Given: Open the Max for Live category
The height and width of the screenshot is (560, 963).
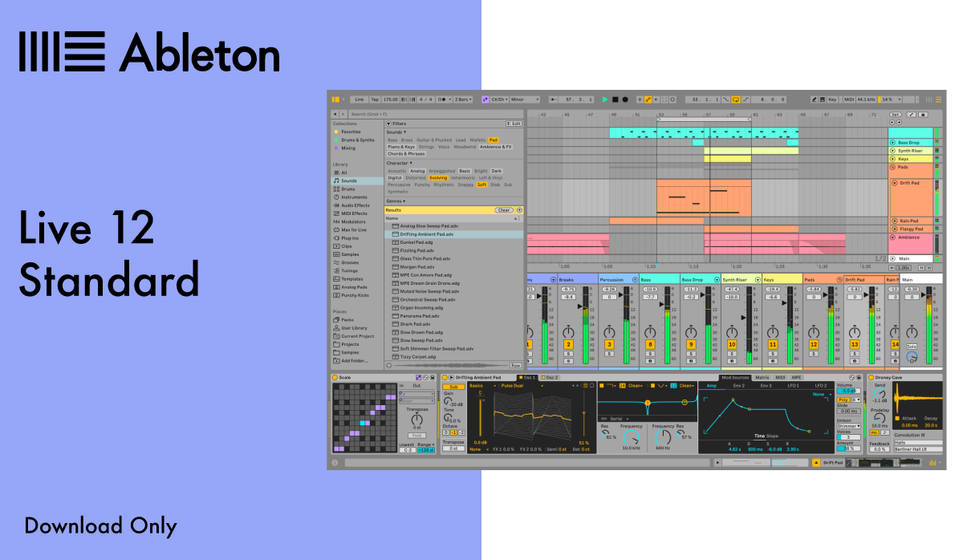Looking at the screenshot, I should [353, 229].
